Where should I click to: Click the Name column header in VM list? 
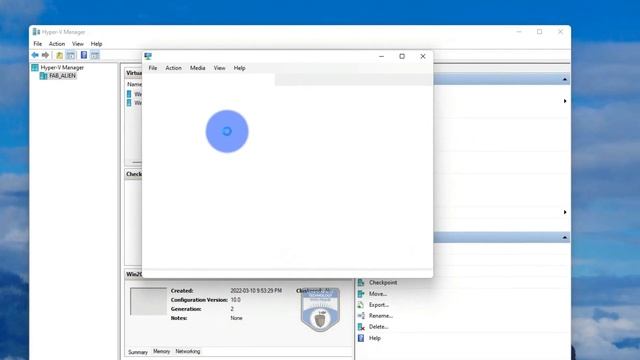(134, 84)
